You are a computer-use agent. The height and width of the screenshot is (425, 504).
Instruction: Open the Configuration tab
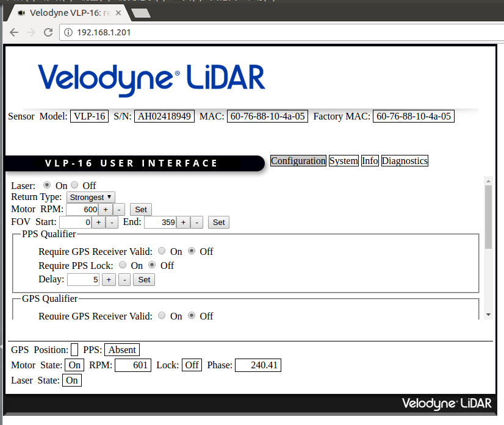(298, 160)
